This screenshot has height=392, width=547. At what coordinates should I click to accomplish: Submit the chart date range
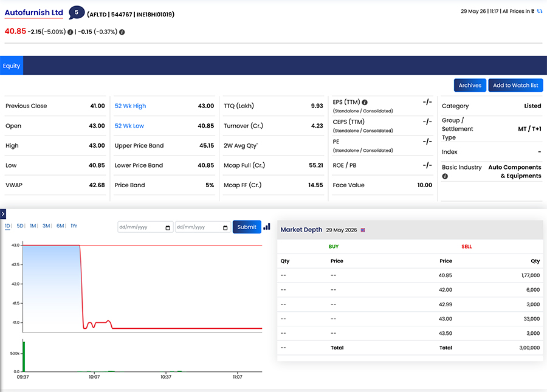click(x=247, y=227)
